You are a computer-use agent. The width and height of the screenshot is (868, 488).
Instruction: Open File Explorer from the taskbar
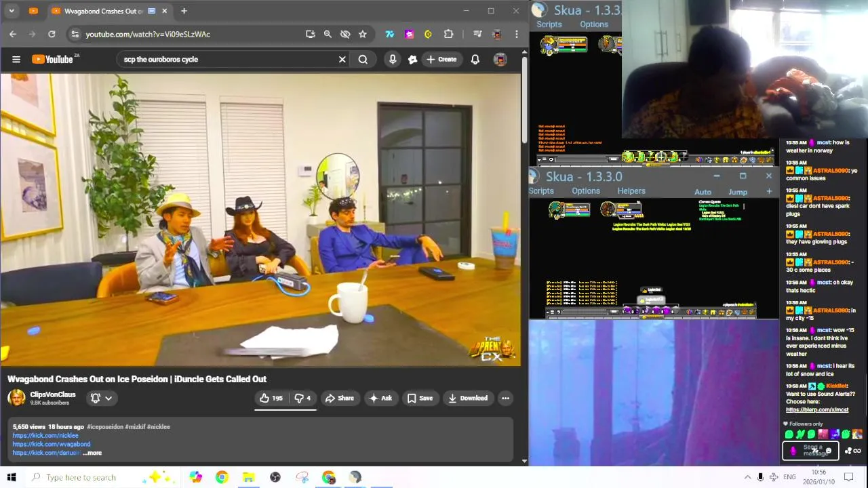249,477
